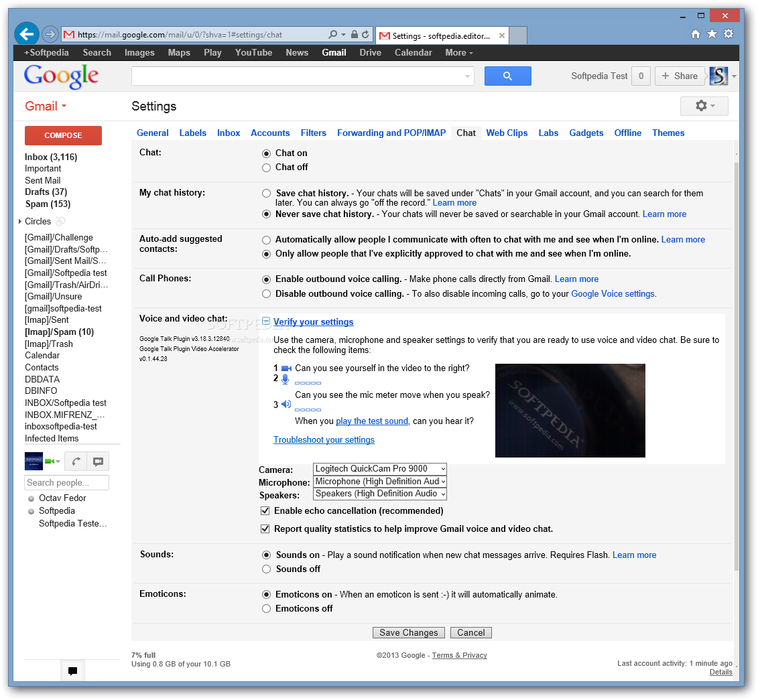Click the chat bubble icon at bottom left
Viewport: 758px width, 700px height.
coord(72,671)
